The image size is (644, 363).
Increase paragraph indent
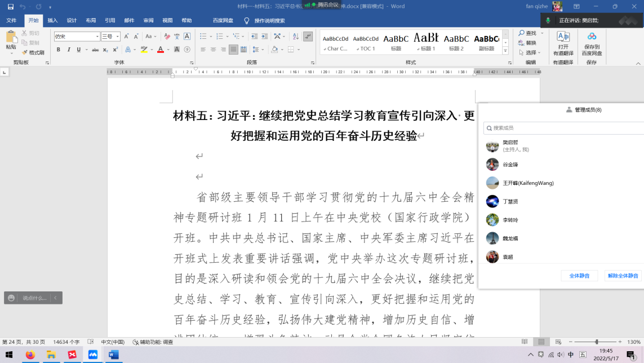click(264, 37)
